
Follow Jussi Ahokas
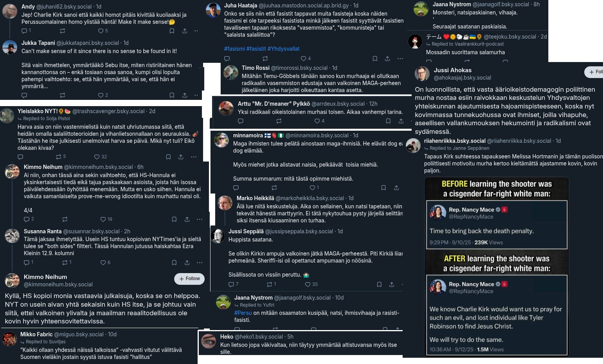coord(594,72)
